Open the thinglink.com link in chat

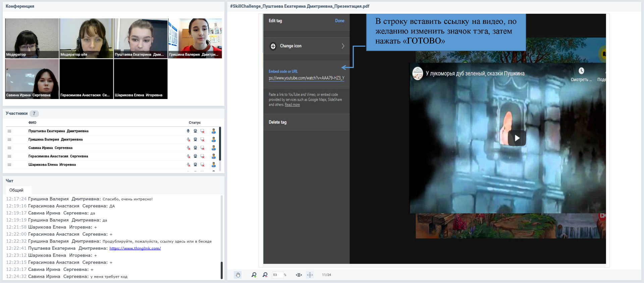pos(135,248)
